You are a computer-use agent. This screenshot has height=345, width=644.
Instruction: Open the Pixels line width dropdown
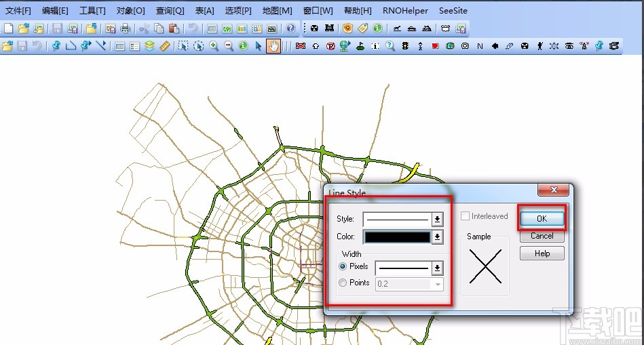tap(437, 268)
